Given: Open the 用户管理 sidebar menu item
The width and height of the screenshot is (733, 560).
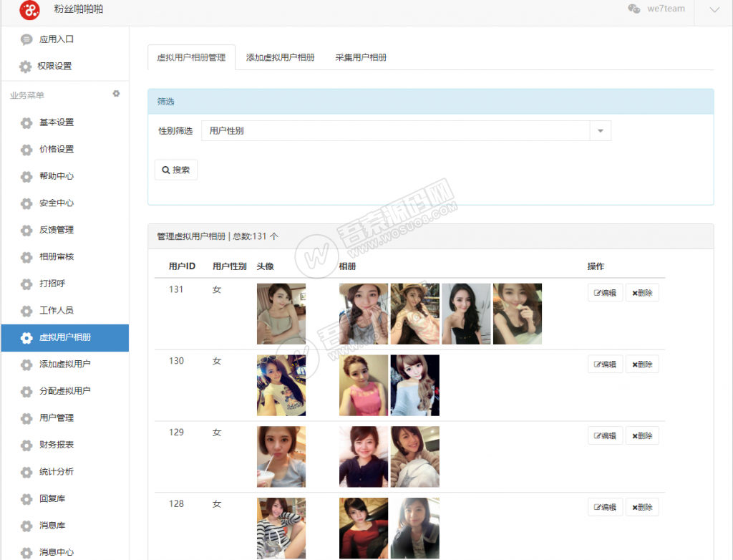Looking at the screenshot, I should (x=57, y=418).
